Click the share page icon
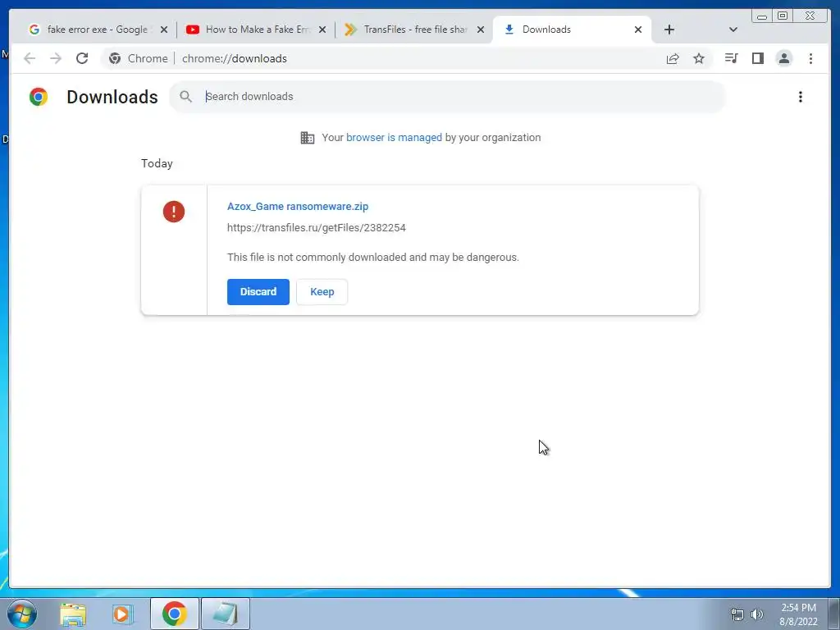Screen dimensions: 840x630 673,58
